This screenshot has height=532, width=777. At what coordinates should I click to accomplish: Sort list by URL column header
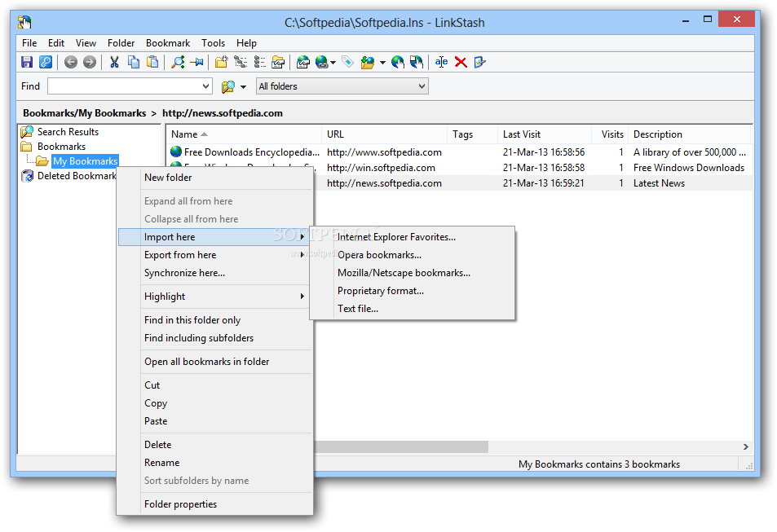384,134
